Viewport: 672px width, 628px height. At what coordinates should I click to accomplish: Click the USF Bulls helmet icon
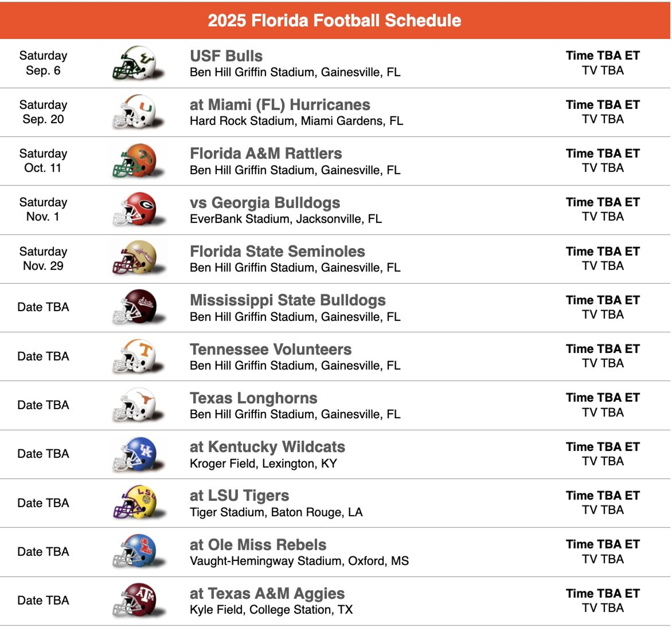click(x=138, y=63)
